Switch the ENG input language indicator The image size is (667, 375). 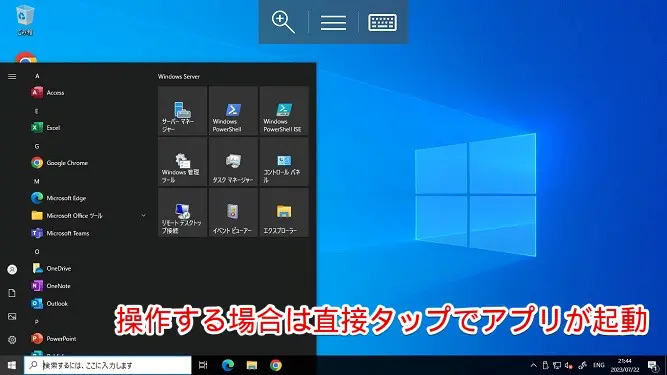pos(599,365)
